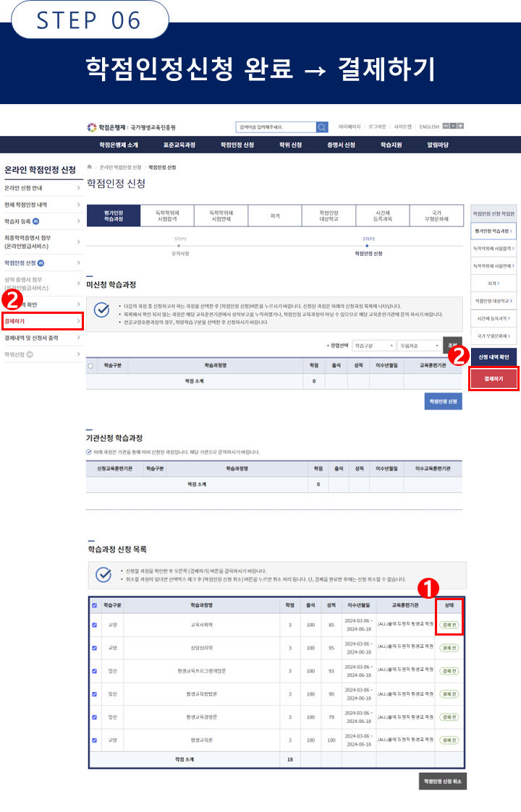Click 결제하기 in left sidebar
This screenshot has height=812, width=521.
point(14,321)
